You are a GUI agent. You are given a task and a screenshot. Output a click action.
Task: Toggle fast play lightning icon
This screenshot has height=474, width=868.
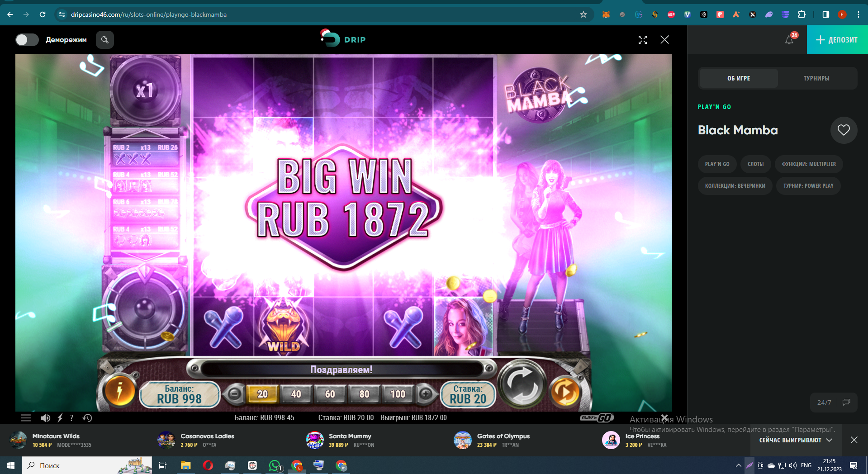pyautogui.click(x=60, y=418)
